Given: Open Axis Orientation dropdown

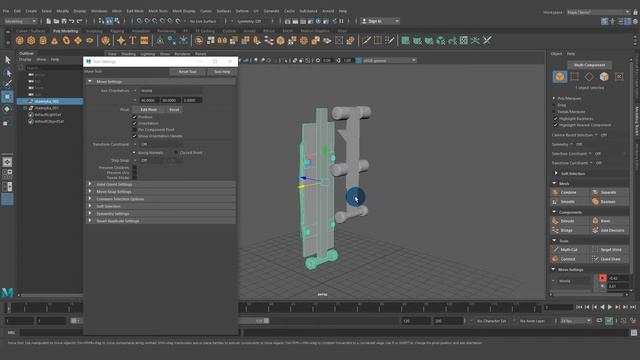Looking at the screenshot, I should pos(170,91).
